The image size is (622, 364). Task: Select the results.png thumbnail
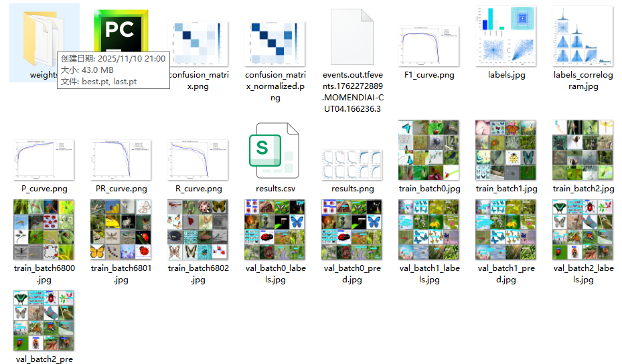pyautogui.click(x=352, y=165)
